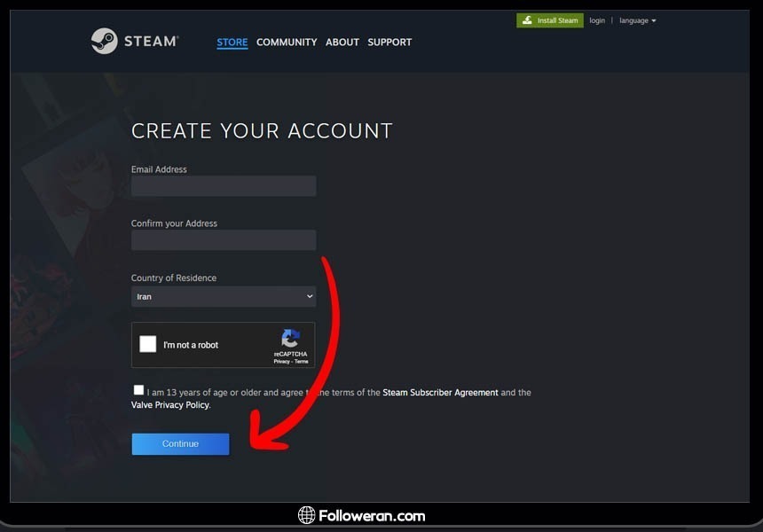Click the Steam logo icon
This screenshot has height=532, width=763.
[x=104, y=41]
